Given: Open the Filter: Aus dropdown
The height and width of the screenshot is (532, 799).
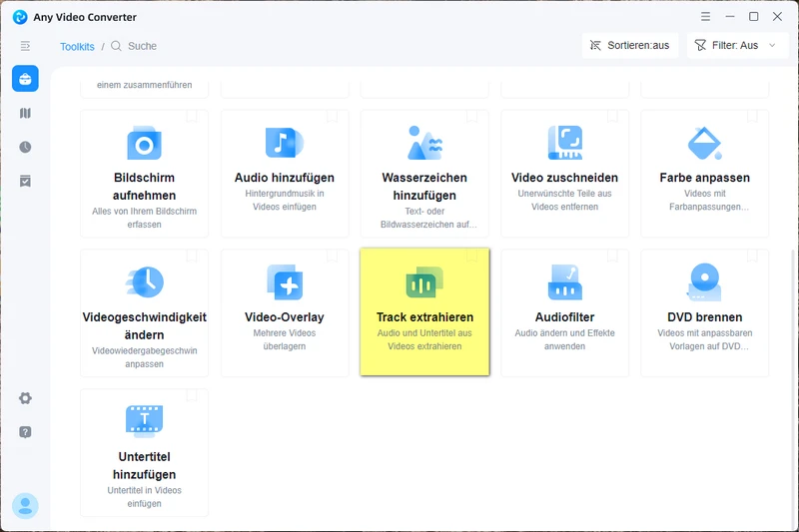Looking at the screenshot, I should 737,45.
